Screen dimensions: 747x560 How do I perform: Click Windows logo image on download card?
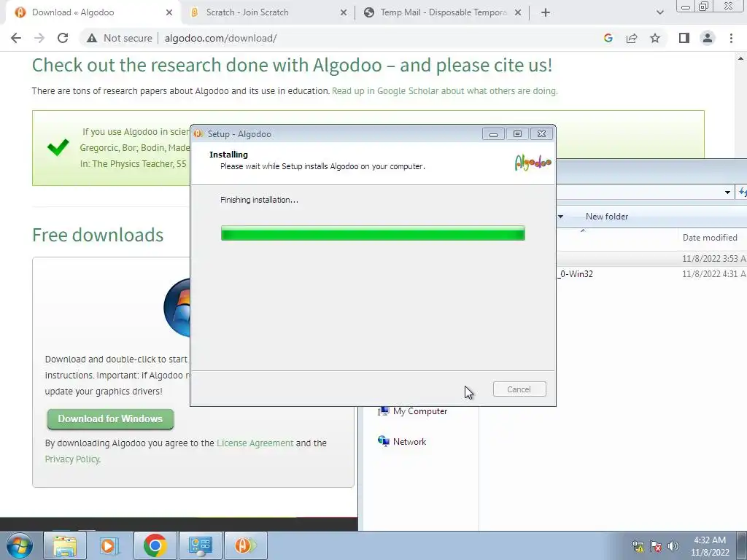coord(177,307)
